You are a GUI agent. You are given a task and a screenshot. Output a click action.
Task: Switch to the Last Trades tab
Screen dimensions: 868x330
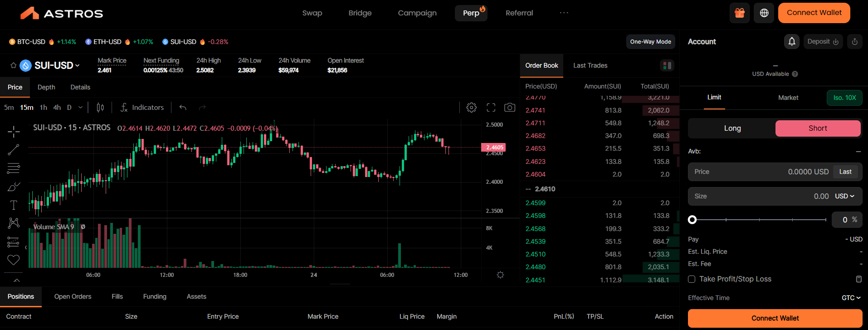590,65
